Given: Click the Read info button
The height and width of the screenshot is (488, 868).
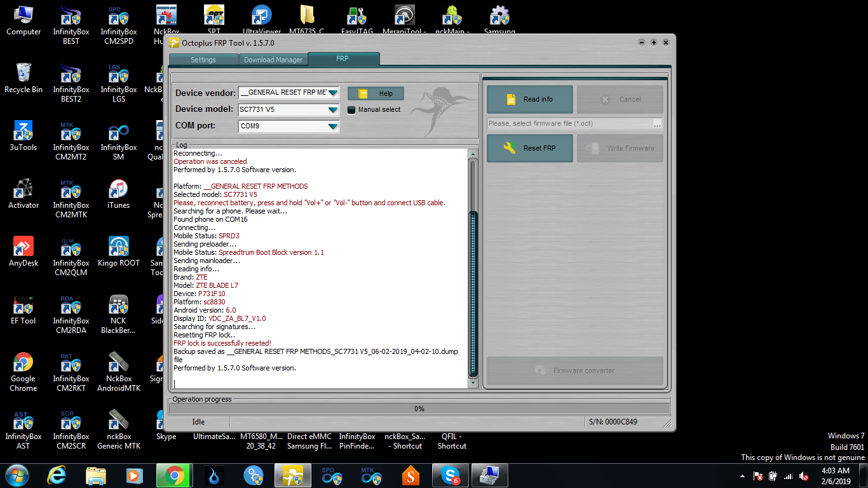Looking at the screenshot, I should [530, 99].
